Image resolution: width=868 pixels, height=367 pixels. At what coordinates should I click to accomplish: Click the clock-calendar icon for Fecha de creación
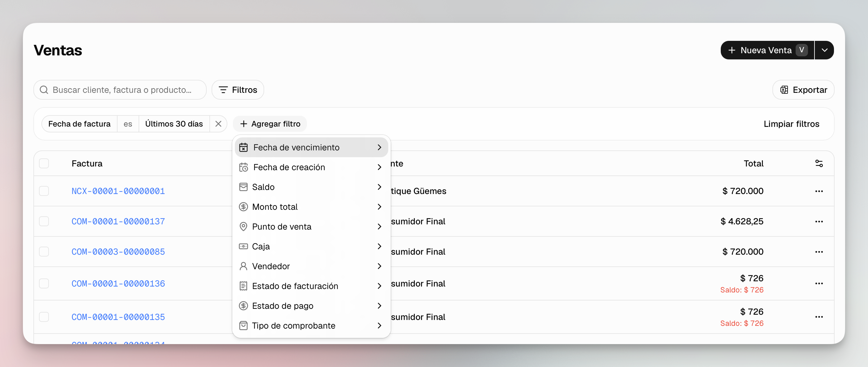point(243,167)
